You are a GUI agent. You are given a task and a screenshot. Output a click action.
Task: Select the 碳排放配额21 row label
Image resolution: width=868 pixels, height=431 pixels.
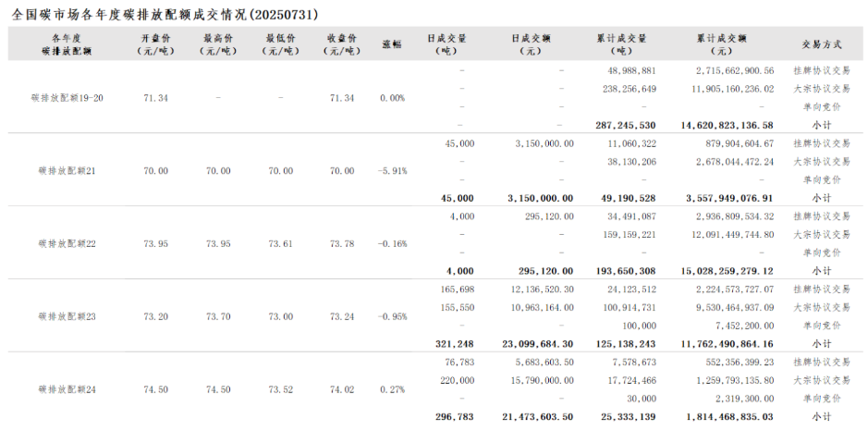(x=67, y=170)
